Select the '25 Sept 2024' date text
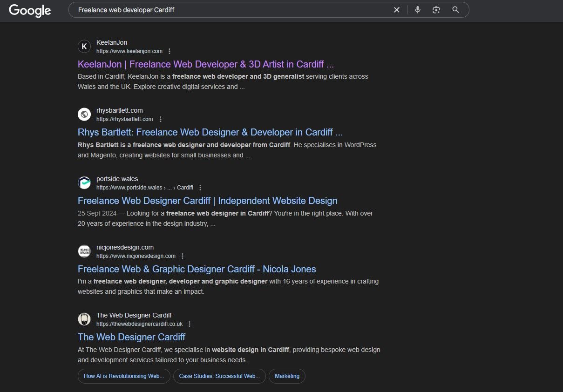The width and height of the screenshot is (563, 392). 97,213
